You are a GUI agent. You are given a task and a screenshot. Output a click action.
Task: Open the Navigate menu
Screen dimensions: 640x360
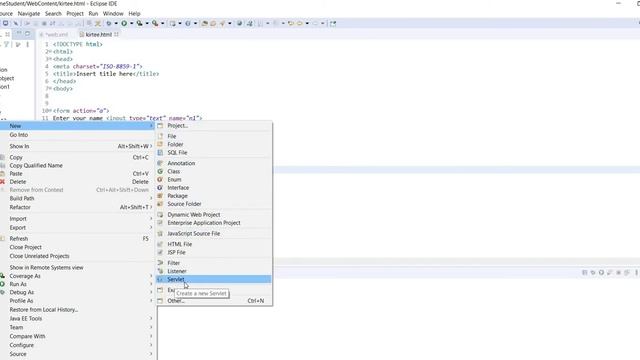click(x=29, y=13)
